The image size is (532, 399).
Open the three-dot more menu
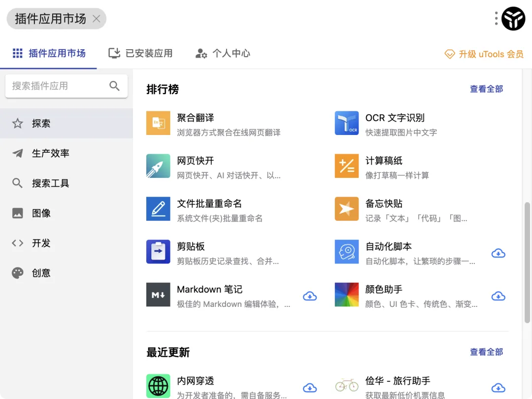[496, 18]
